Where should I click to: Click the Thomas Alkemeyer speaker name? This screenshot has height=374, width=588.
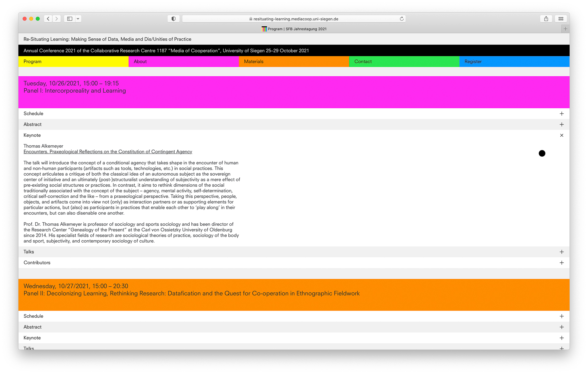click(43, 146)
